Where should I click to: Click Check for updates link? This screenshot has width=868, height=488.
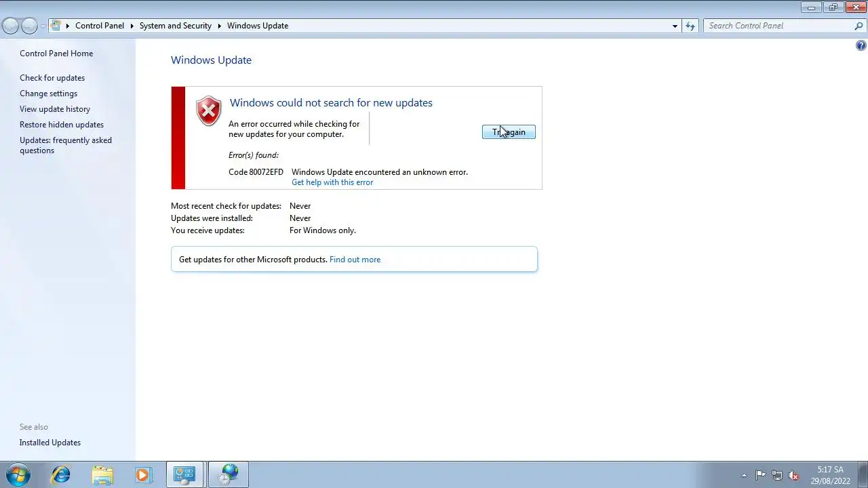click(x=52, y=78)
